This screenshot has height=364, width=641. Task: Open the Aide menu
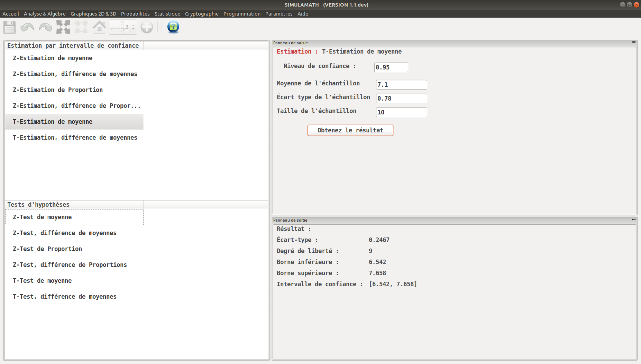[x=303, y=14]
